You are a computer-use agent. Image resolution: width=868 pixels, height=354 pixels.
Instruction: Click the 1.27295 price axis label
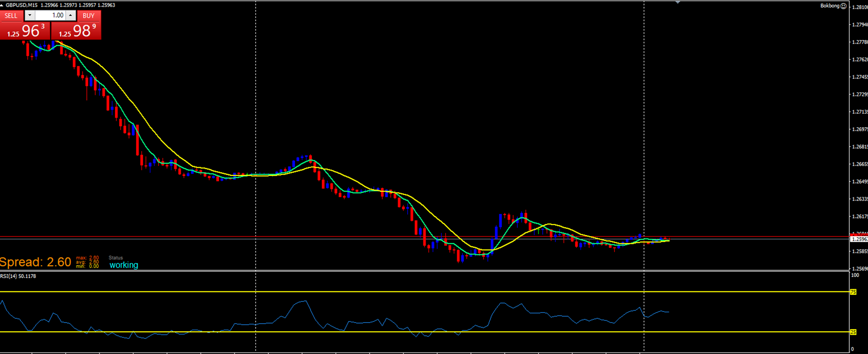click(860, 94)
